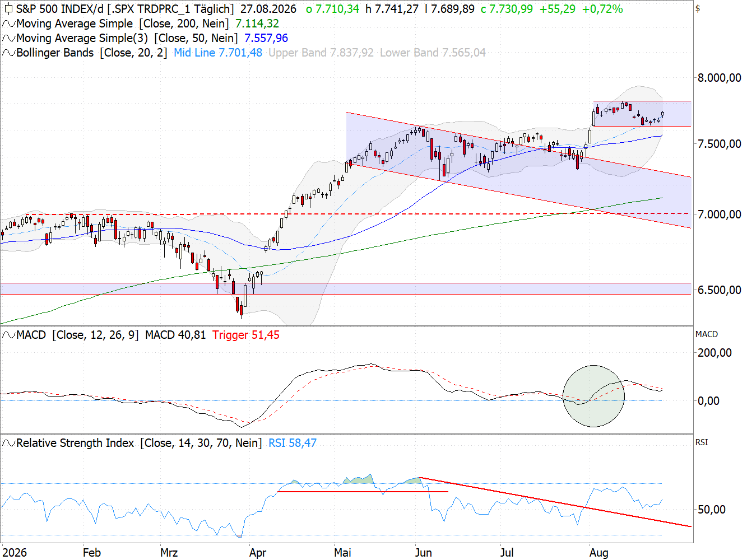Select the Relative Strength Index [Close, 14, 30, 70, Nein] title

[139, 443]
